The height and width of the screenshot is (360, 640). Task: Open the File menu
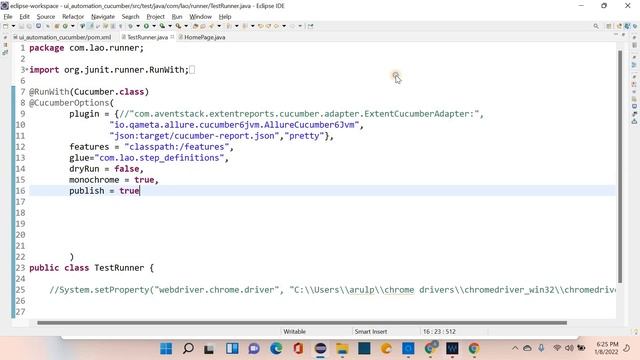click(x=8, y=17)
